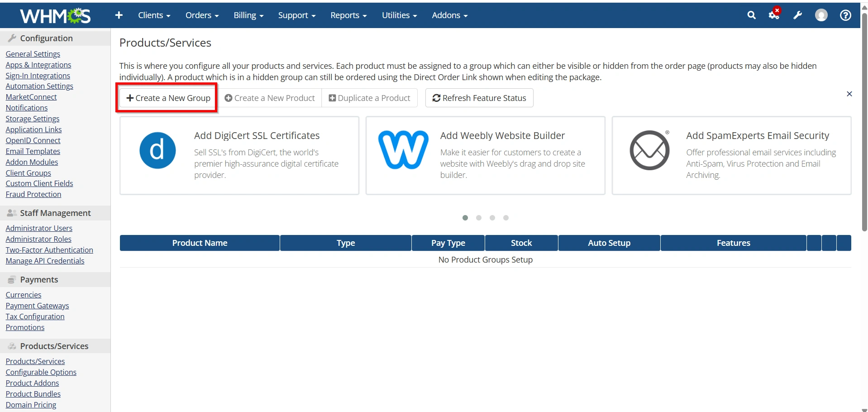
Task: Expand the Clients dropdown menu
Action: [x=154, y=15]
